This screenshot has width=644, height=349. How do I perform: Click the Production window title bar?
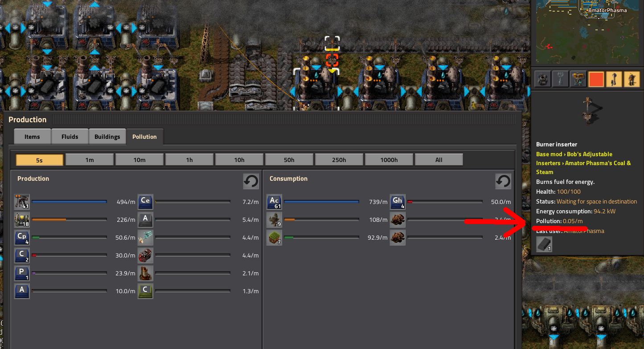[x=263, y=120]
